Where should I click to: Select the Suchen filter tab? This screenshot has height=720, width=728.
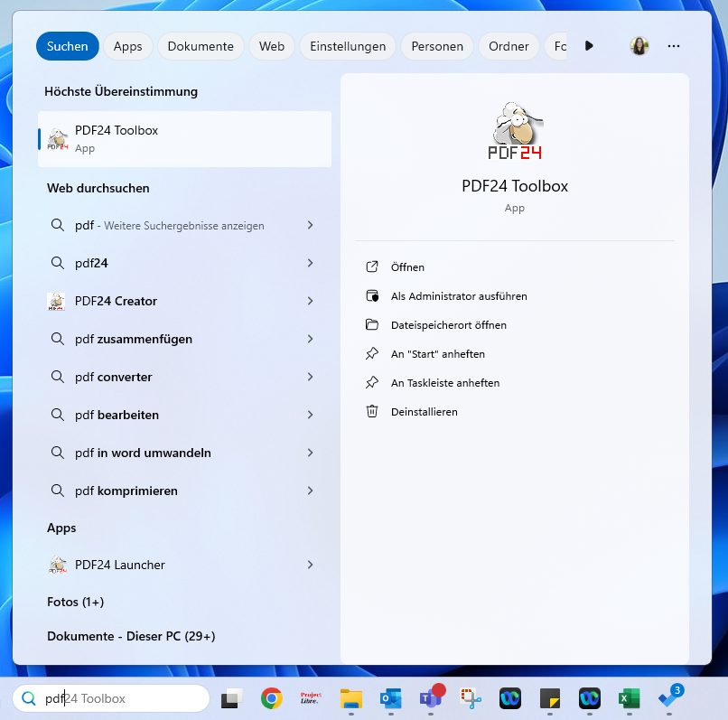pos(68,46)
